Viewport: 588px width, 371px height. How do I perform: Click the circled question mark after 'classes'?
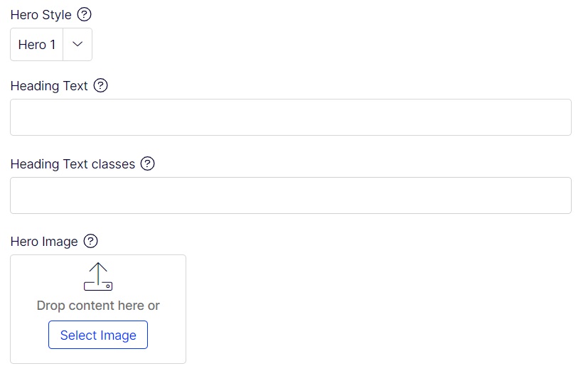147,164
